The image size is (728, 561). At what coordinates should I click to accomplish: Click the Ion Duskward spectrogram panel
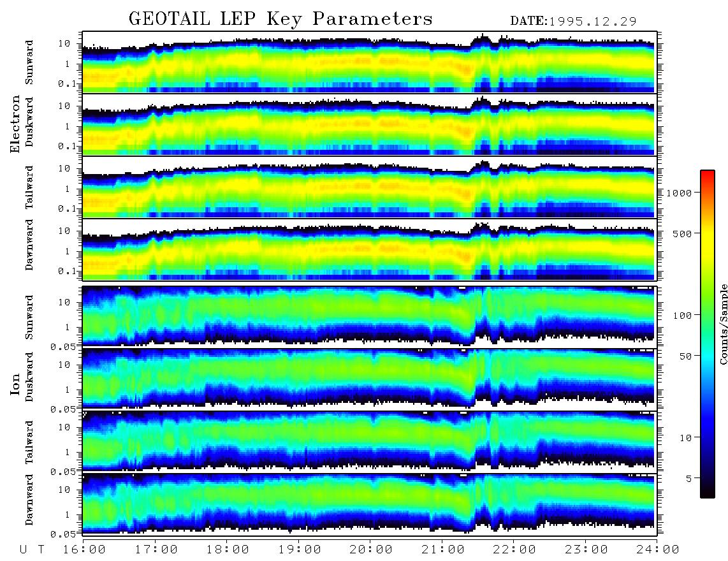click(x=370, y=379)
